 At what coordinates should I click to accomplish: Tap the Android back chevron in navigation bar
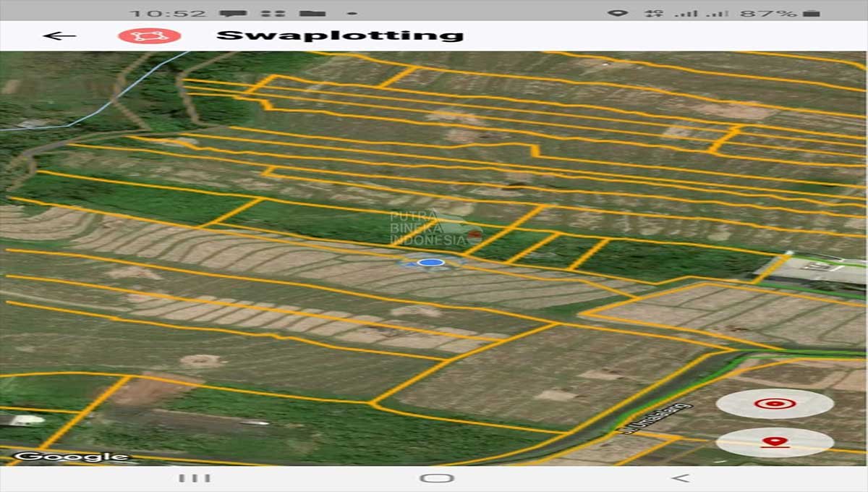[679, 478]
